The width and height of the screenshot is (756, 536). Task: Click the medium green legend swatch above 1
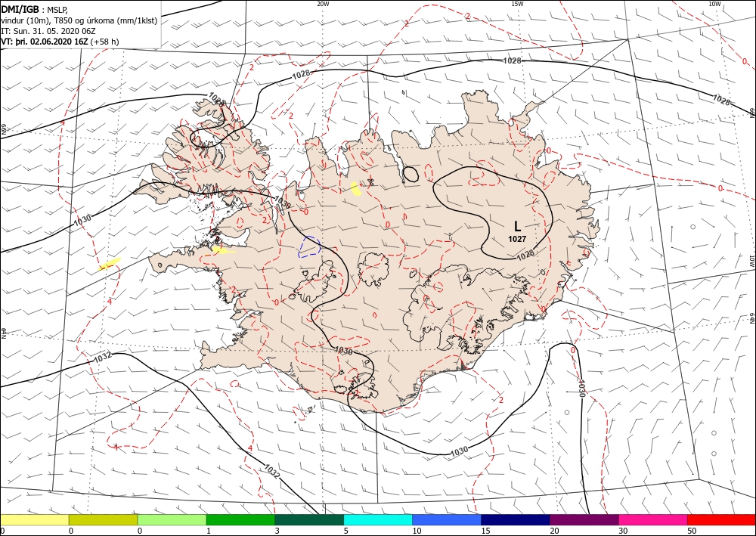tap(240, 519)
